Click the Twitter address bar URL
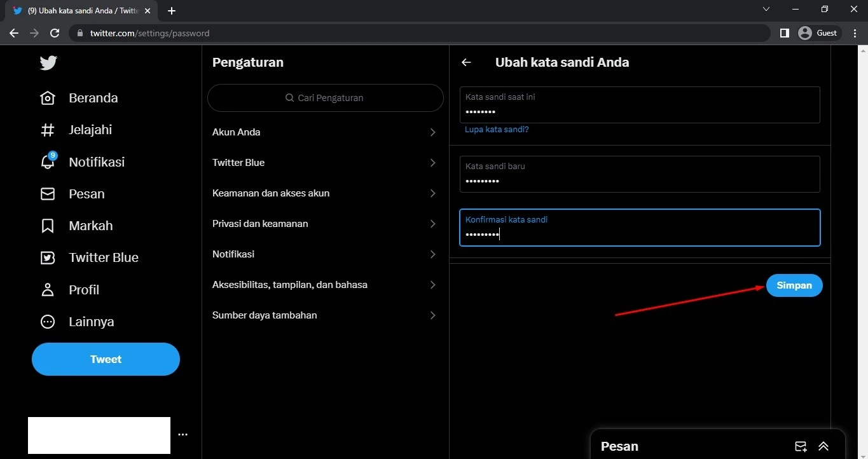 (149, 33)
